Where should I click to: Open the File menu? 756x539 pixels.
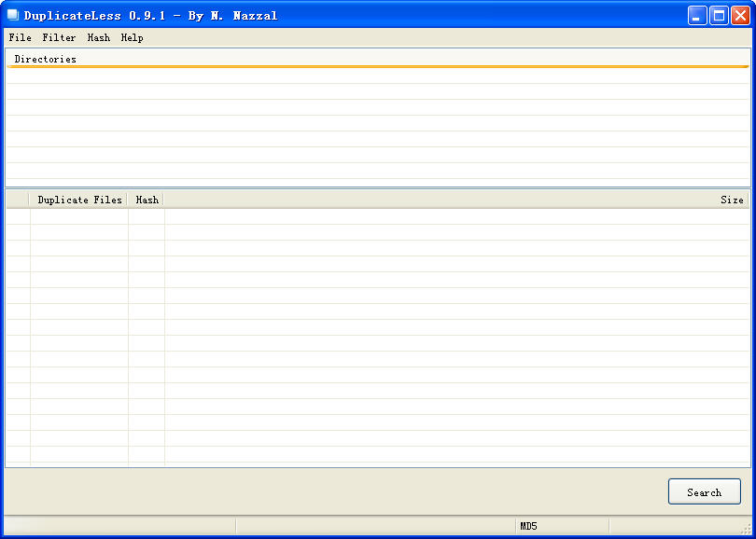(21, 37)
